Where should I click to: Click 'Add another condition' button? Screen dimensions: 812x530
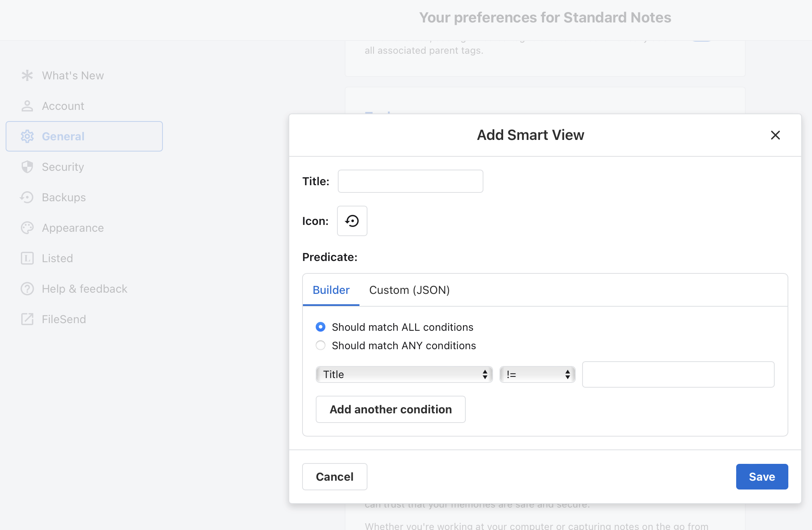(x=390, y=409)
